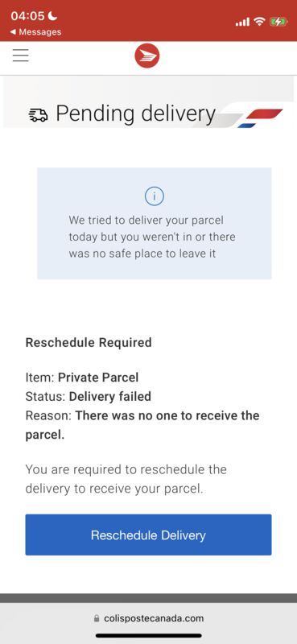
Task: Tap the blue info circle icon
Action: [155, 196]
